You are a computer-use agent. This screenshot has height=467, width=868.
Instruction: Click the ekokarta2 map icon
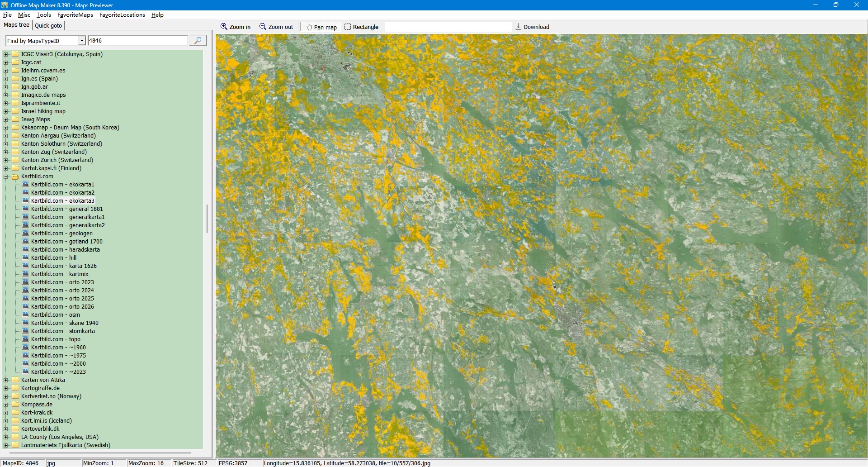point(26,193)
